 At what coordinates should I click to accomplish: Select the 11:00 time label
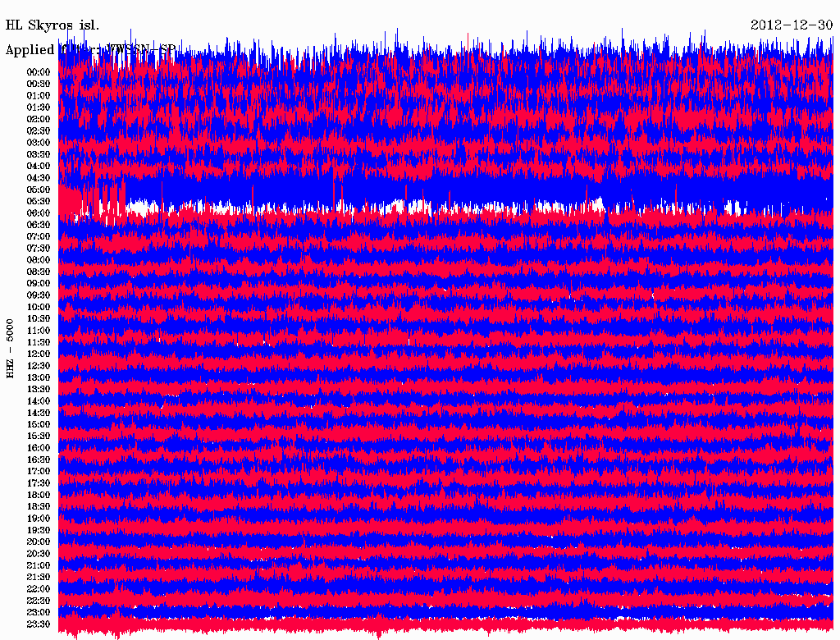(x=39, y=330)
